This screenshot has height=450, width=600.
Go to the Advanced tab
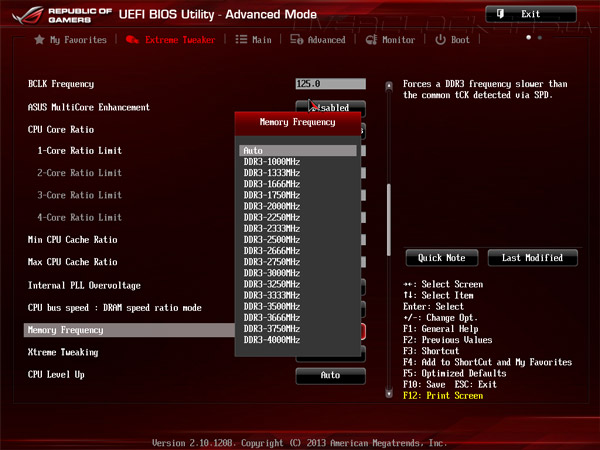pos(318,40)
